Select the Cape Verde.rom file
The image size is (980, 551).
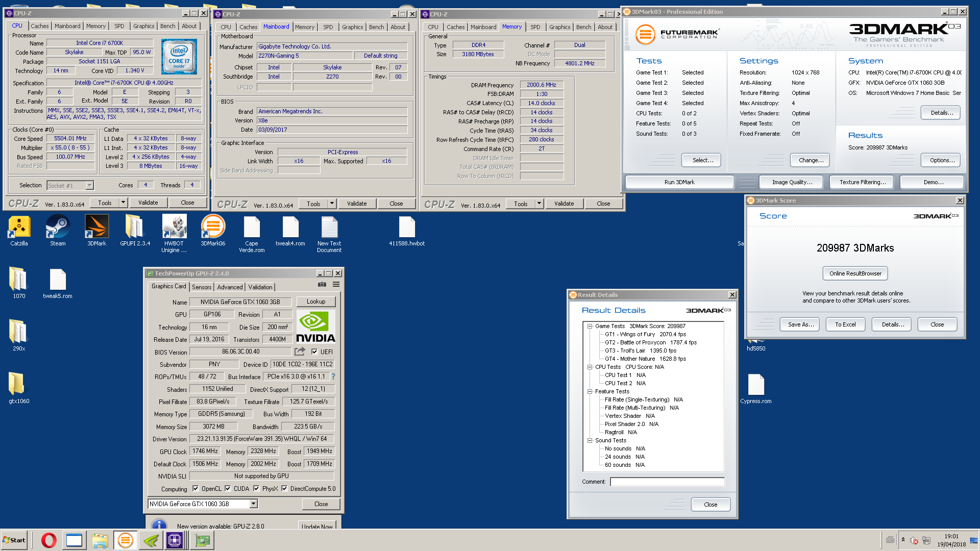click(x=252, y=234)
